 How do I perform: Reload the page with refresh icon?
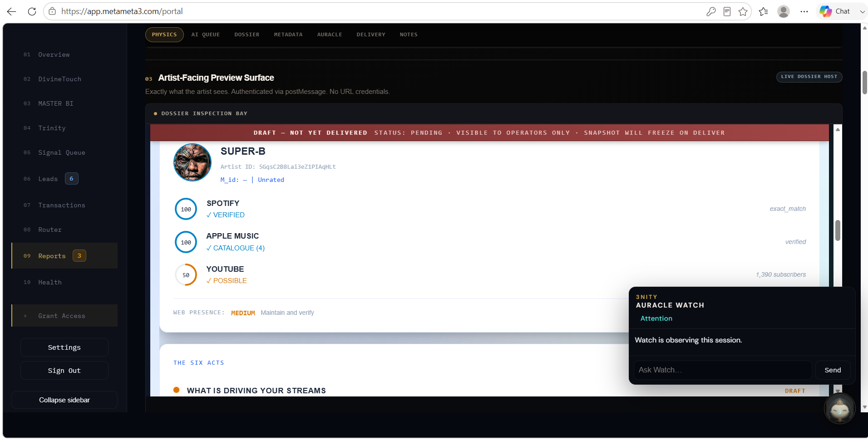[32, 11]
